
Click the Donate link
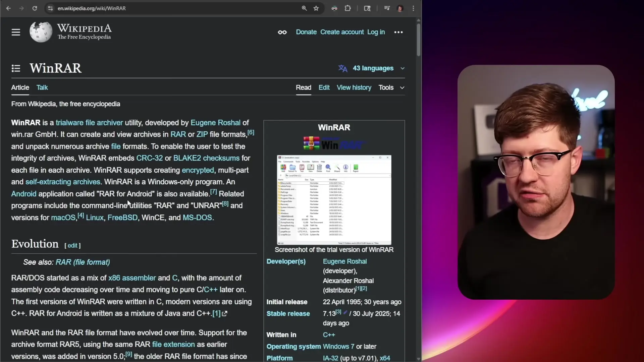click(x=306, y=32)
